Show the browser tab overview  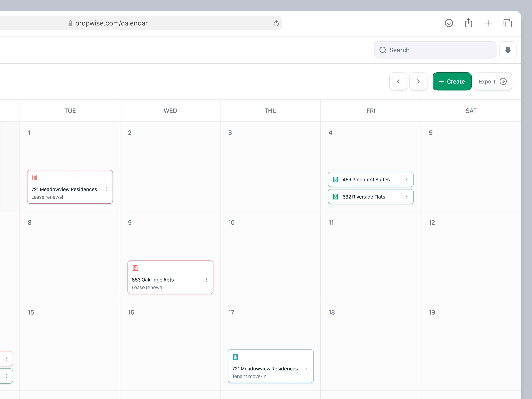point(508,23)
